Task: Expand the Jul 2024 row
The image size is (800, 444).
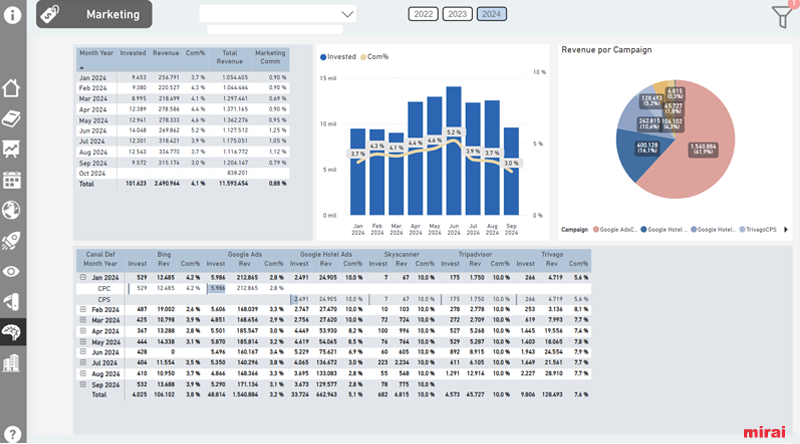Action: (83, 363)
